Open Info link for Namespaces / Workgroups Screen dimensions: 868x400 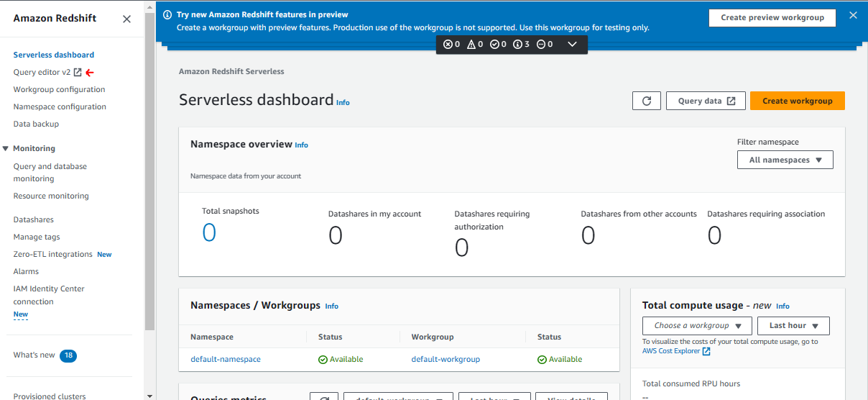[x=331, y=306]
